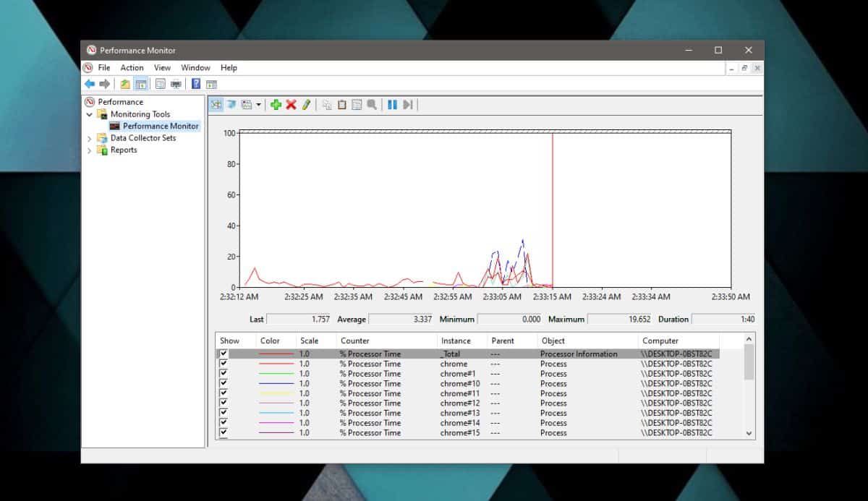Open the Action menu
Viewport: 868px width, 501px height.
132,67
